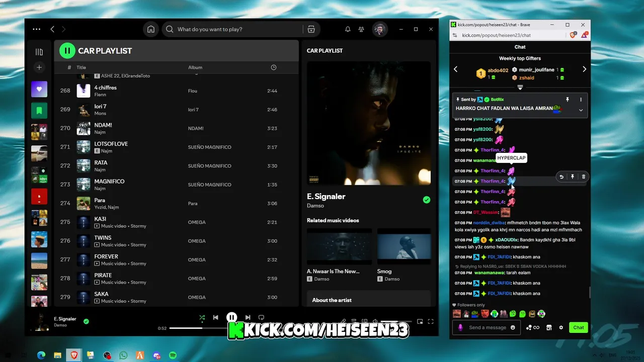Enter Spotify full screen mode
This screenshot has width=644, height=362.
click(x=431, y=321)
